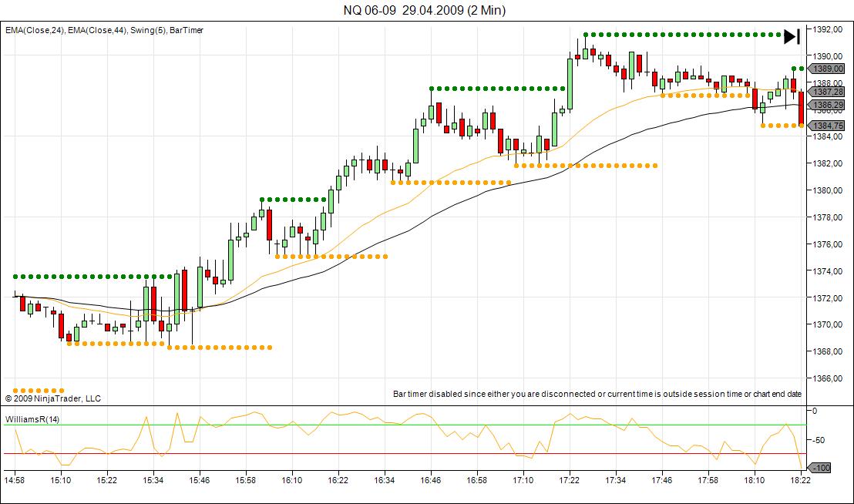The height and width of the screenshot is (504, 854).
Task: Click the 17:34 time axis label
Action: pos(615,480)
